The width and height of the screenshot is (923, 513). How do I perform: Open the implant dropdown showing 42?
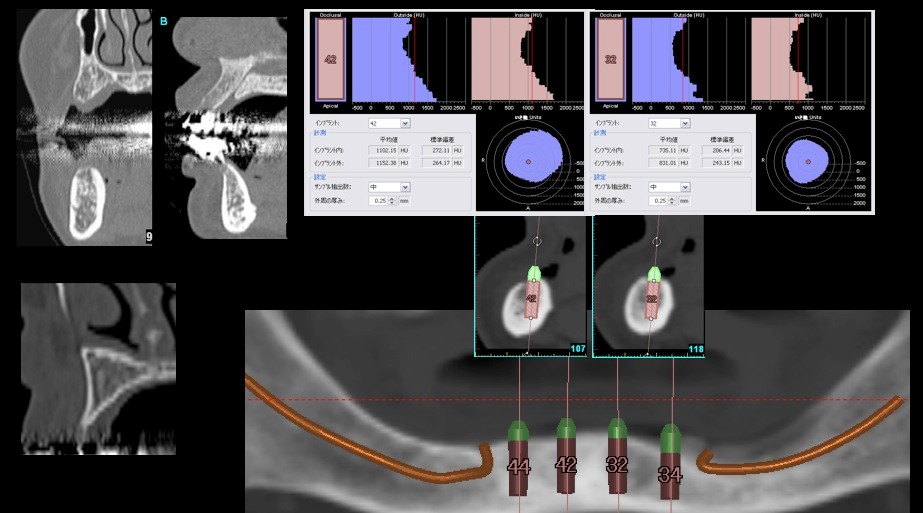point(405,124)
